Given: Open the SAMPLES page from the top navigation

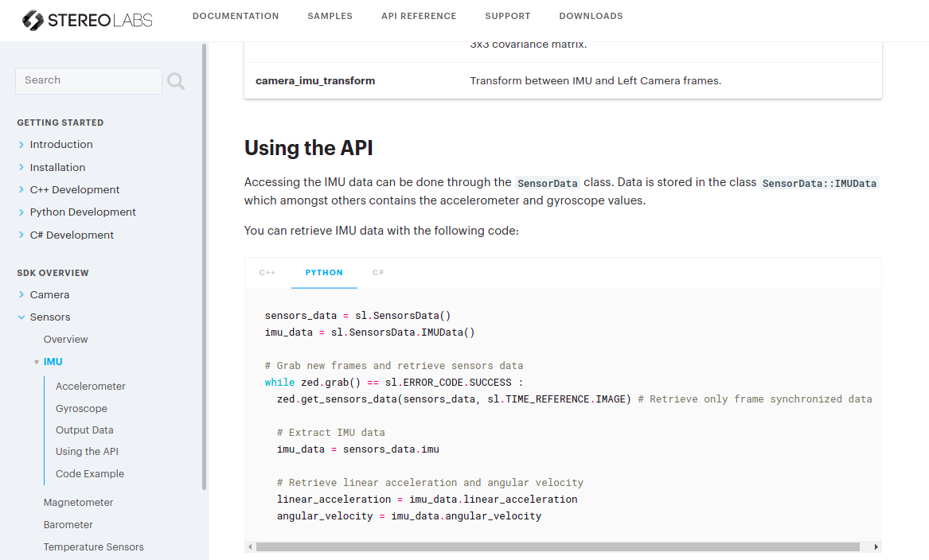Looking at the screenshot, I should click(330, 15).
